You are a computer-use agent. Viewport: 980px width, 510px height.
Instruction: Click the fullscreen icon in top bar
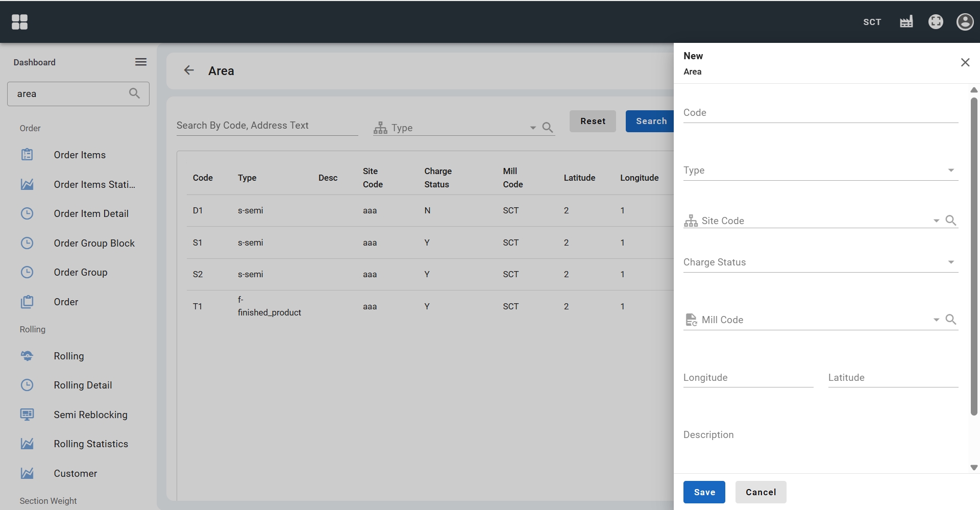point(935,22)
